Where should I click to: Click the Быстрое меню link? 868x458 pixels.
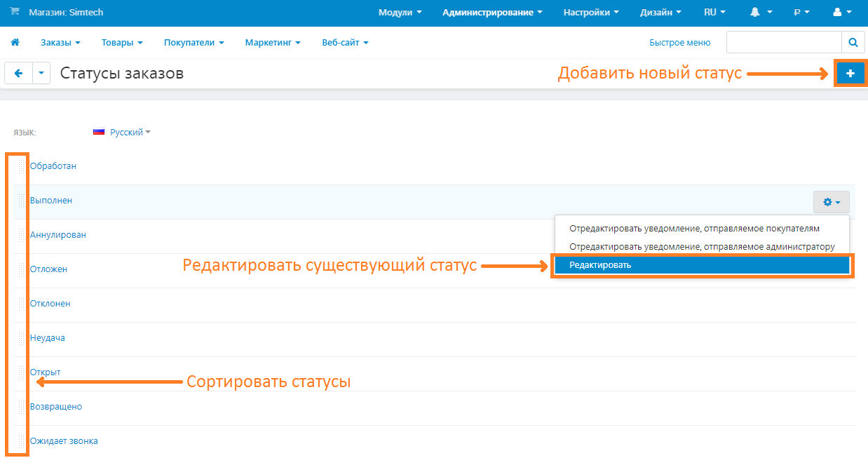pyautogui.click(x=679, y=43)
